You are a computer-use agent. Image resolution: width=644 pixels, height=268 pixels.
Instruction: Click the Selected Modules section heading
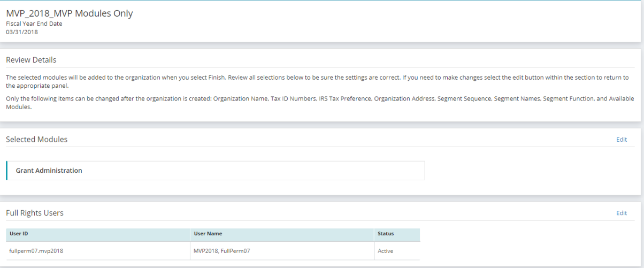37,140
